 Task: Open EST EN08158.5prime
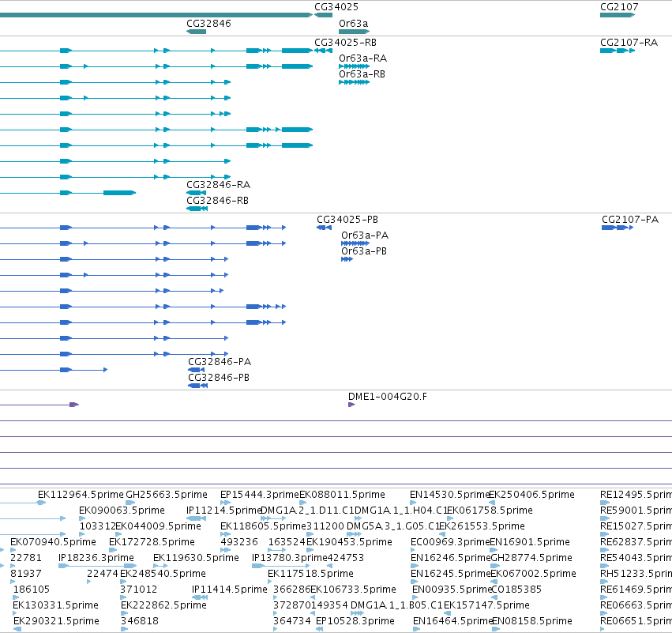(x=532, y=622)
